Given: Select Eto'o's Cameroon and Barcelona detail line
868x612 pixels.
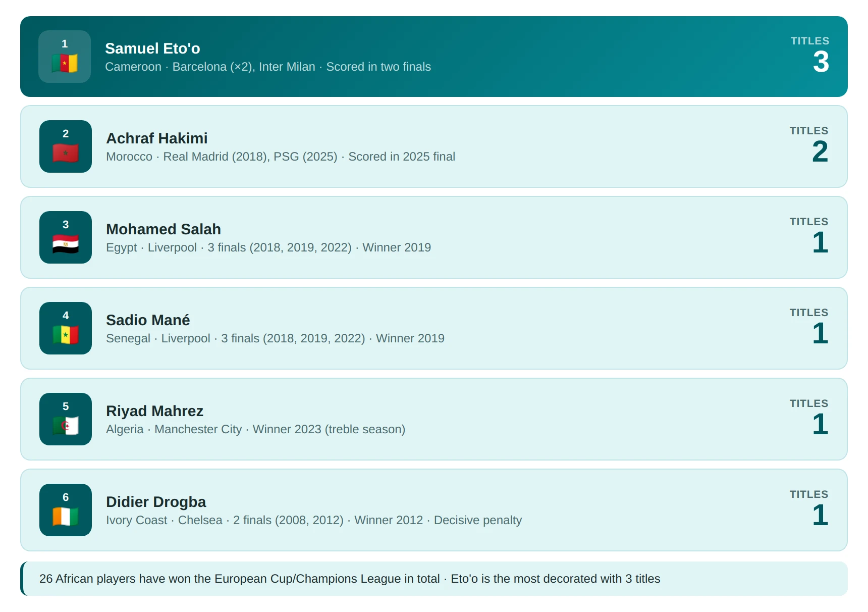Looking at the screenshot, I should (268, 67).
